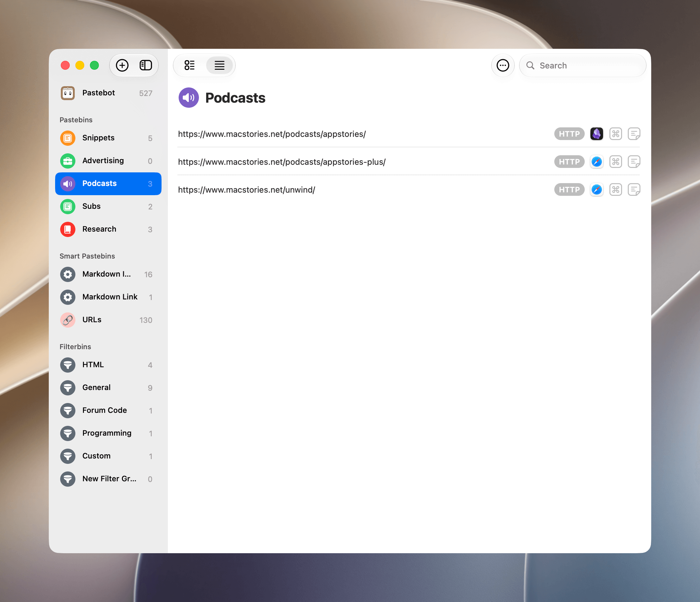Open the New Filter Gr... filterbin

[x=108, y=479]
